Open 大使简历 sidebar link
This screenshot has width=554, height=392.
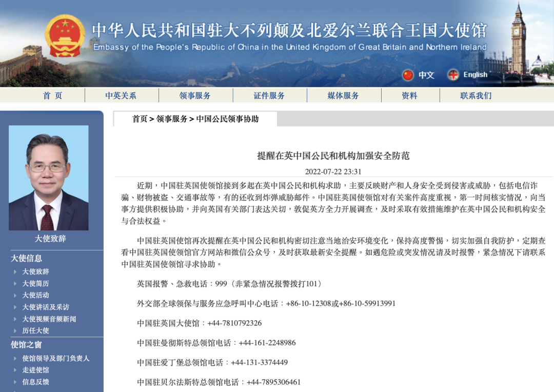coord(36,284)
